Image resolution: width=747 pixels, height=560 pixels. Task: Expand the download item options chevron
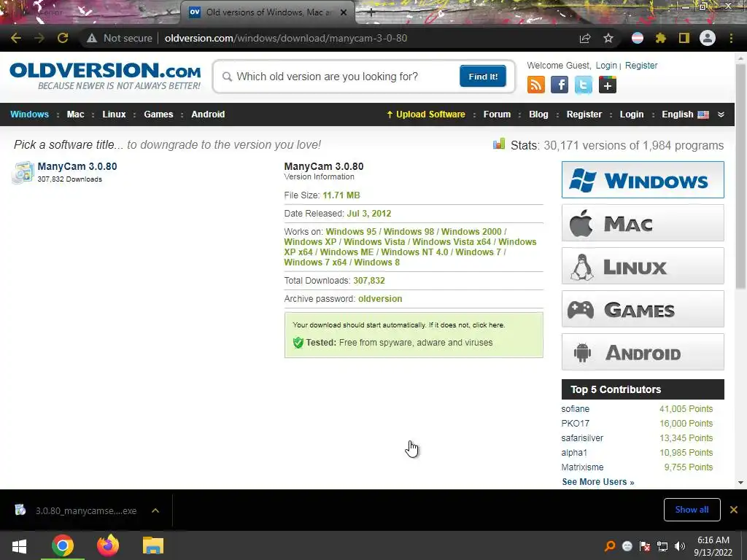coord(155,510)
